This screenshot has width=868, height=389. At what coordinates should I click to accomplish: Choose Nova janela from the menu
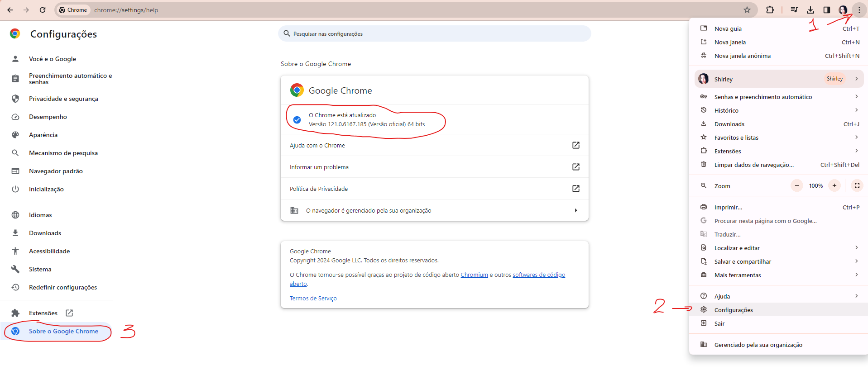pos(778,42)
